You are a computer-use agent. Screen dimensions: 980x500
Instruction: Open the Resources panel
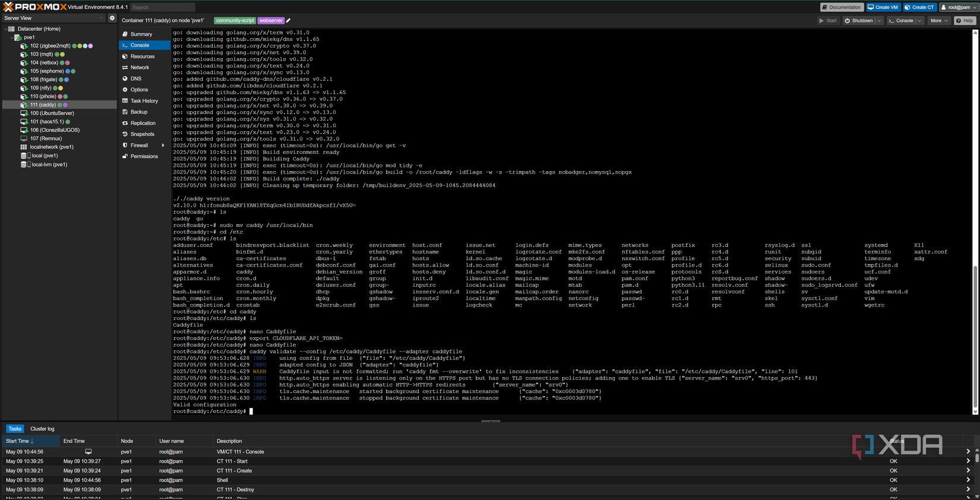[144, 56]
